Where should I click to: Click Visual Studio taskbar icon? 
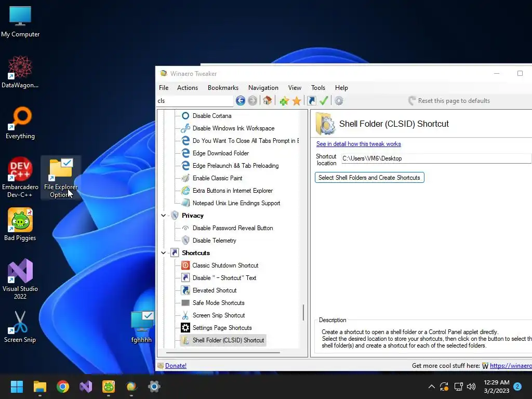(x=86, y=387)
